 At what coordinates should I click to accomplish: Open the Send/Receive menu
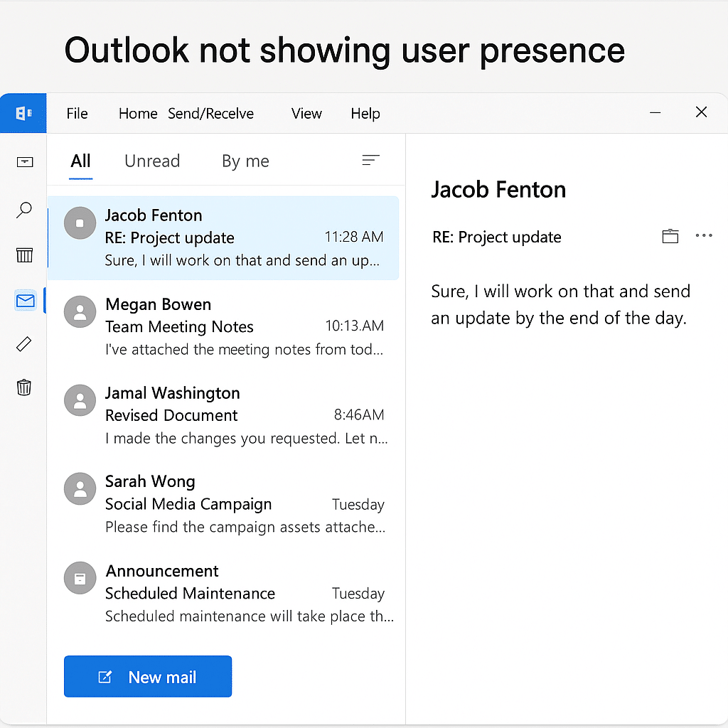[210, 113]
